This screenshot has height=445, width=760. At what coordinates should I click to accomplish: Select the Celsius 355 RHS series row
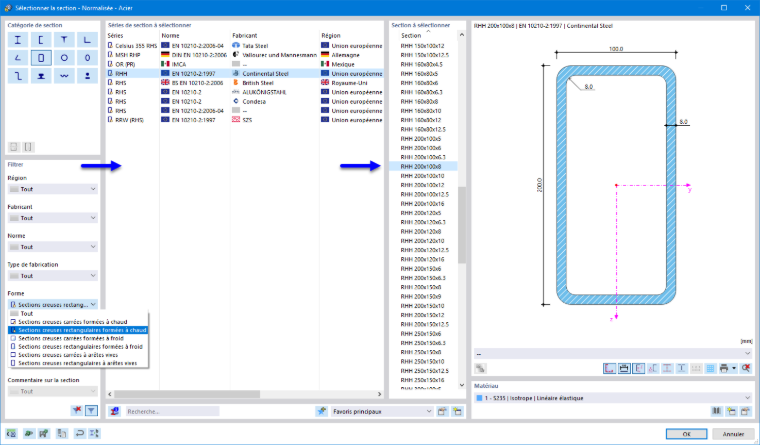(244, 46)
